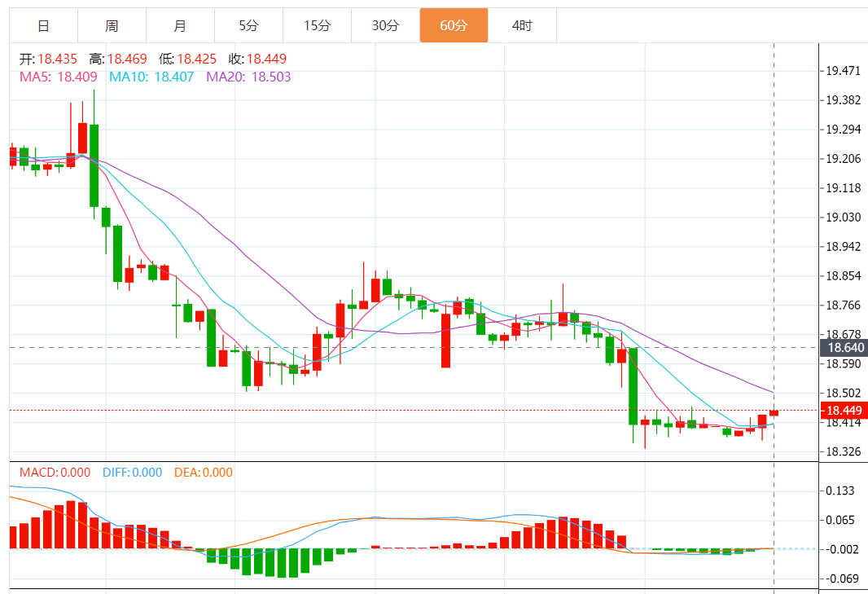This screenshot has height=594, width=868.
Task: Click the 18.766 price axis label
Action: click(x=843, y=306)
